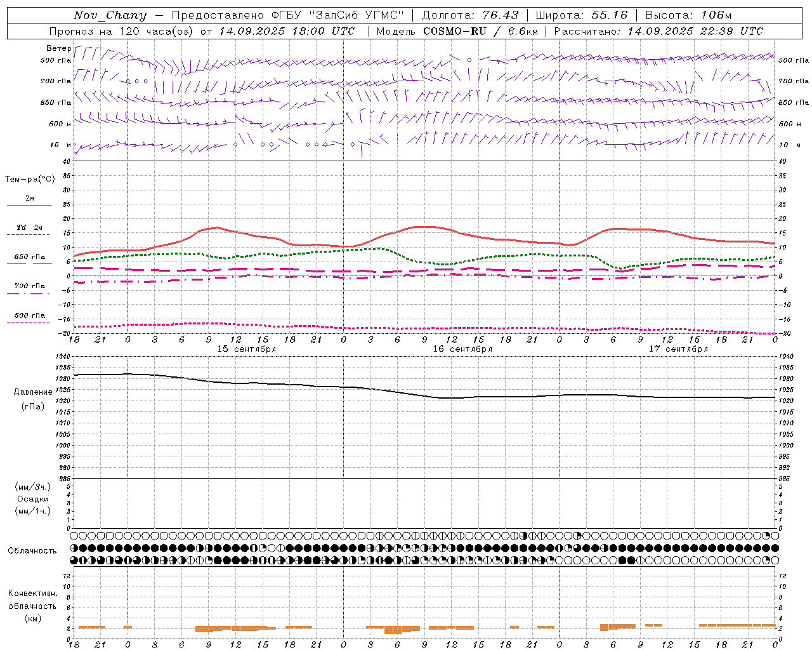Click the 500 гПа entry in temperature legend
812x650 pixels.
point(30,315)
